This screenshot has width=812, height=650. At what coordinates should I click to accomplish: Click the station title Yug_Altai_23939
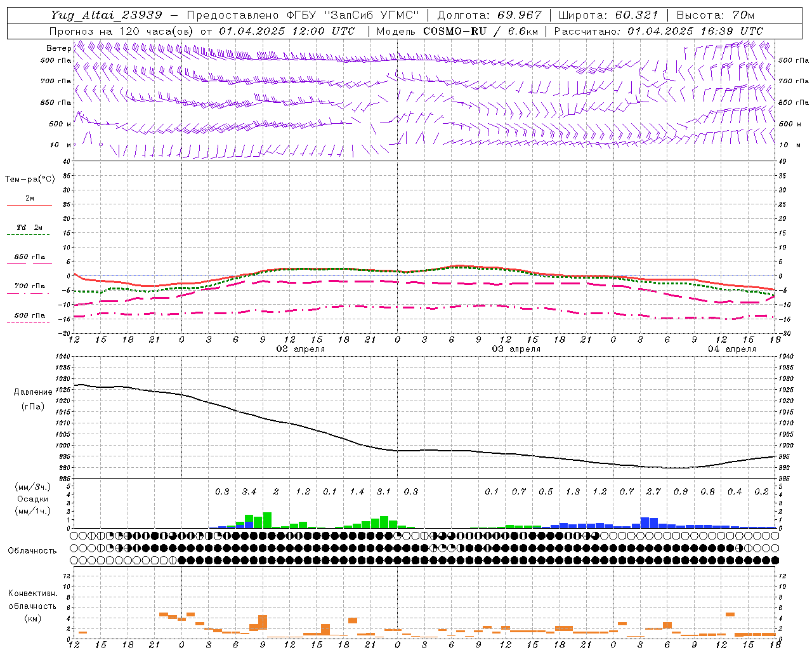click(107, 15)
